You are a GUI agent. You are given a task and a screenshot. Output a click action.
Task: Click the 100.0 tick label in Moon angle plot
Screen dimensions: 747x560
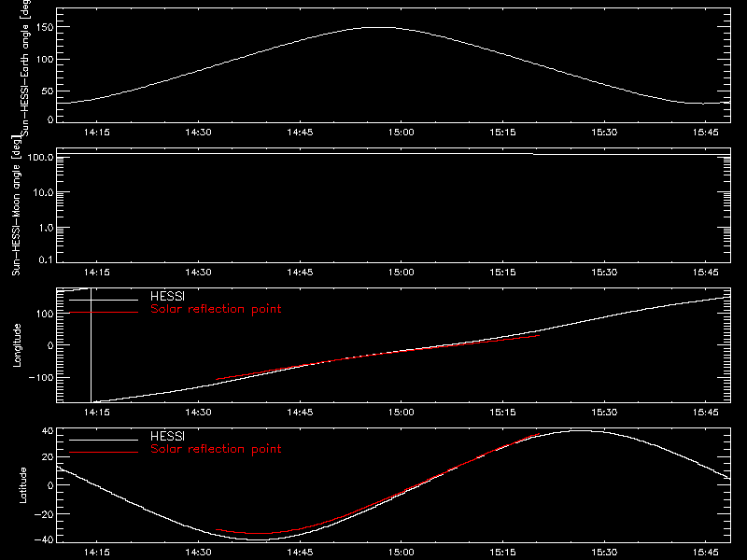[40, 157]
